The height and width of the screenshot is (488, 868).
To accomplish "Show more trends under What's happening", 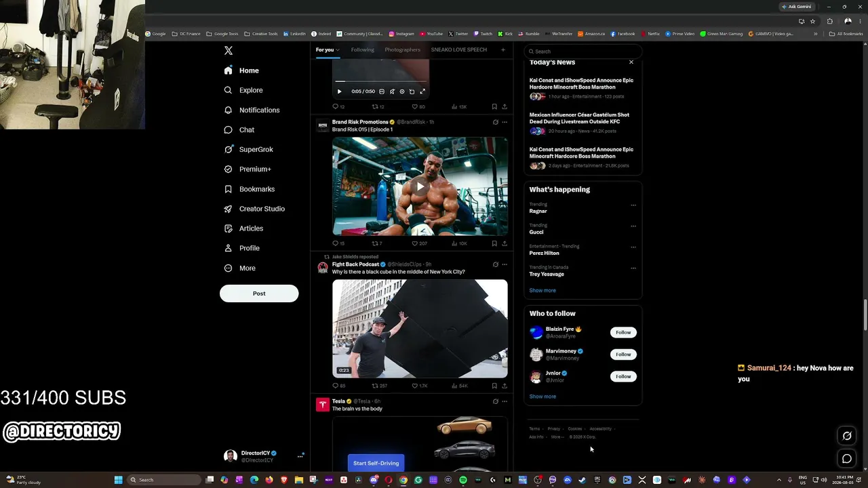I will coord(542,290).
